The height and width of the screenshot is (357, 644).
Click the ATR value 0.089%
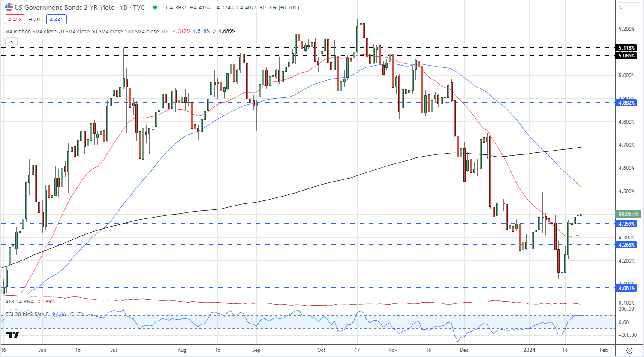[46, 302]
